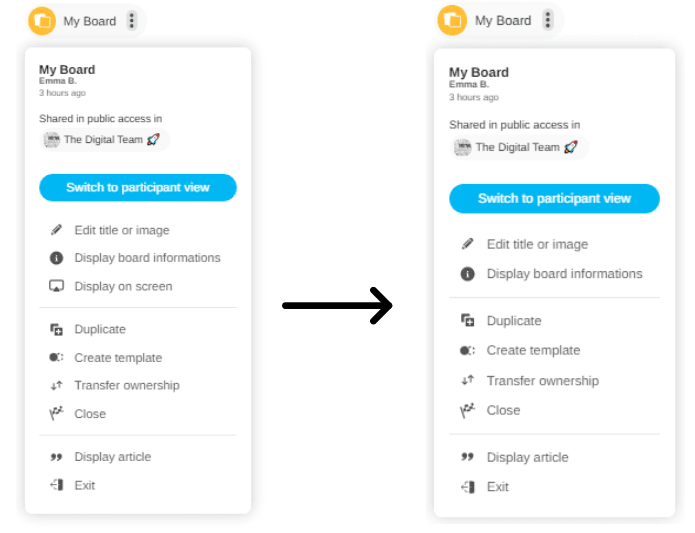This screenshot has height=533, width=695.
Task: Click the info icon in the left menu
Action: pyautogui.click(x=56, y=258)
